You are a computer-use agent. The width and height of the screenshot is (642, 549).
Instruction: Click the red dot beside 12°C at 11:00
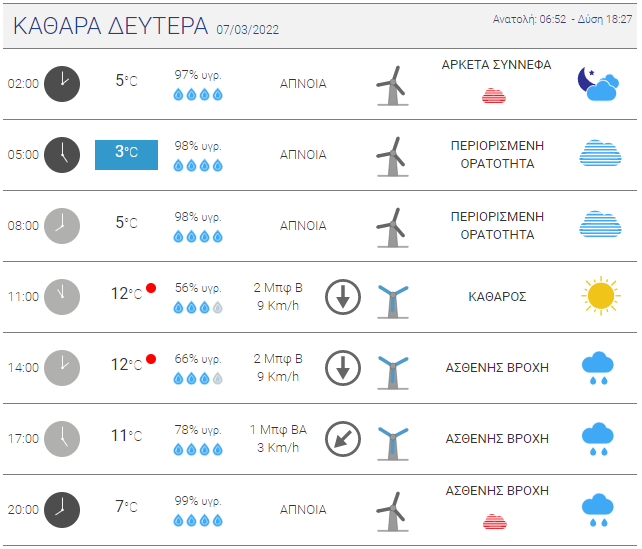pos(151,288)
